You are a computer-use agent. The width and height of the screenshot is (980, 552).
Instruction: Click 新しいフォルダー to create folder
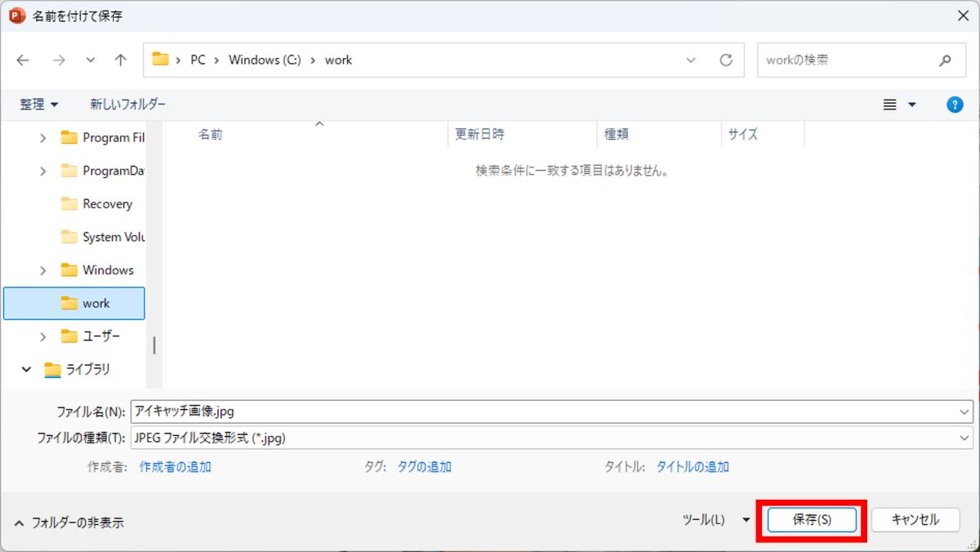coord(127,105)
